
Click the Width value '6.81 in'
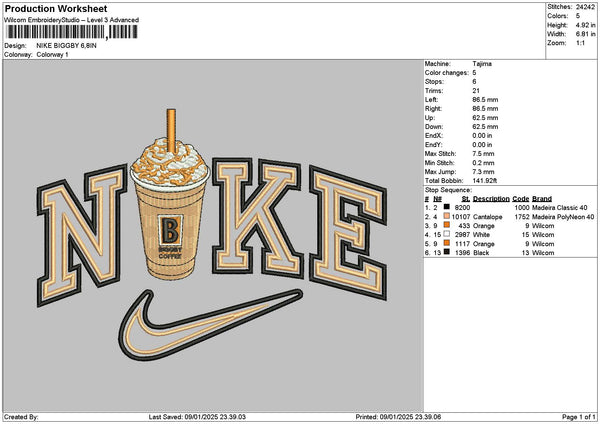tap(585, 34)
